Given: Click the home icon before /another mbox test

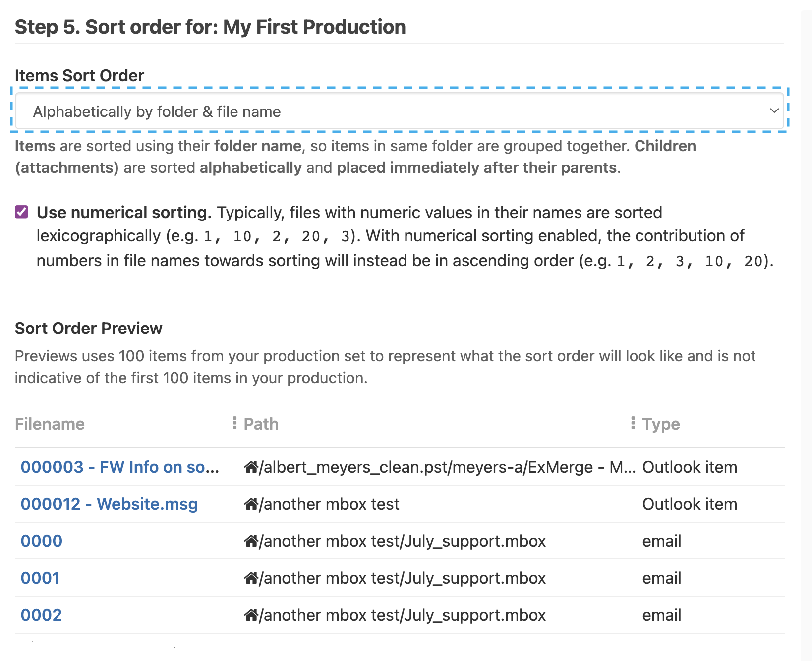Looking at the screenshot, I should (251, 504).
